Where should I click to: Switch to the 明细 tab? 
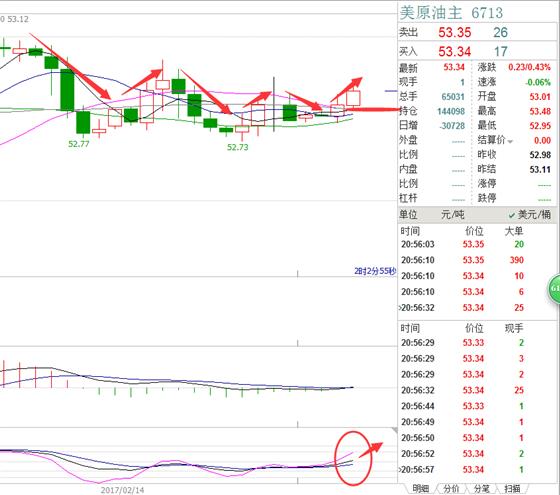click(421, 488)
